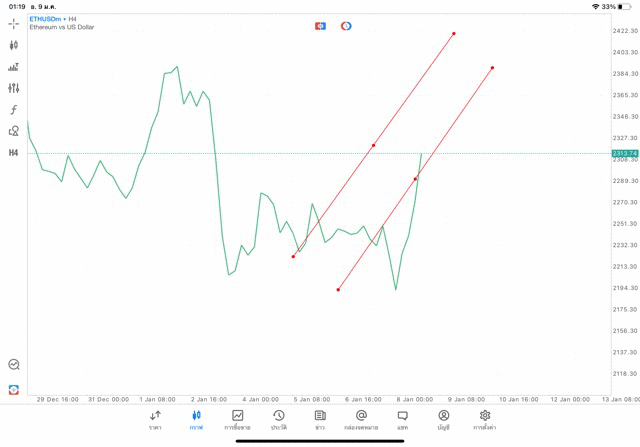Open the H4 timeframe selector
The width and height of the screenshot is (640, 447).
pos(14,153)
